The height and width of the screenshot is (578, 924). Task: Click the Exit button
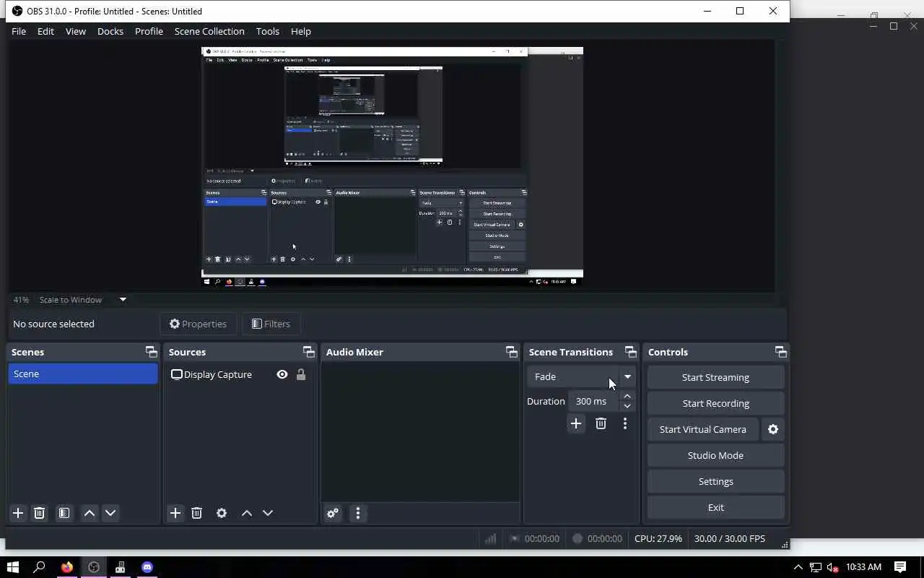715,507
